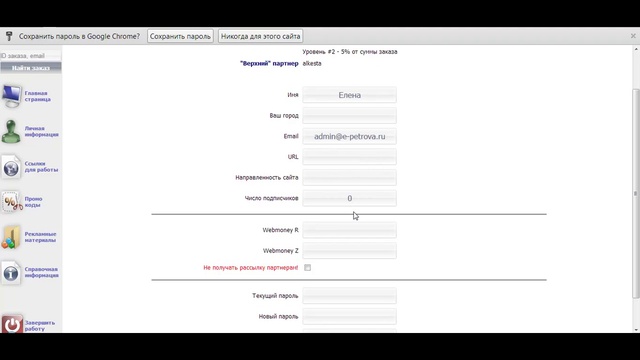Click the red Не получать рассылку партнерам label

click(x=251, y=268)
